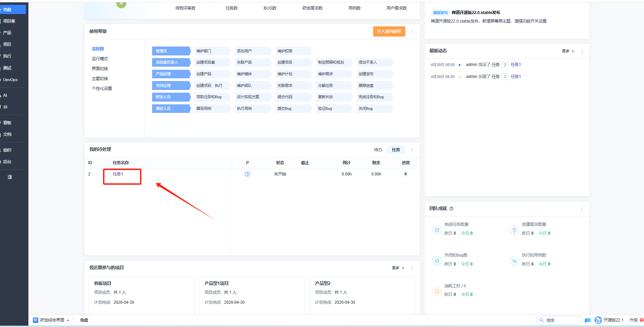The height and width of the screenshot is (327, 644).
Task: Select 界面切换 in help menu
Action: point(100,69)
